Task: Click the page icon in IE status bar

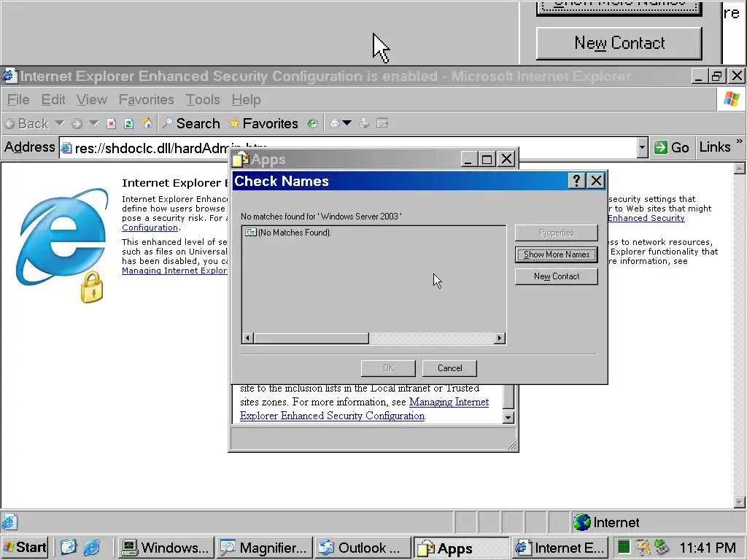Action: (10, 522)
